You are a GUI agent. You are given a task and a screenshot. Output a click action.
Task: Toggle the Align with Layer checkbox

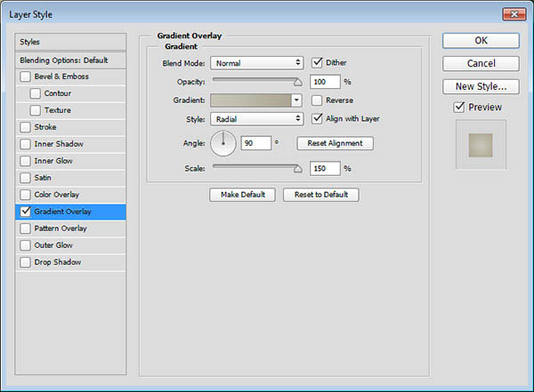317,118
